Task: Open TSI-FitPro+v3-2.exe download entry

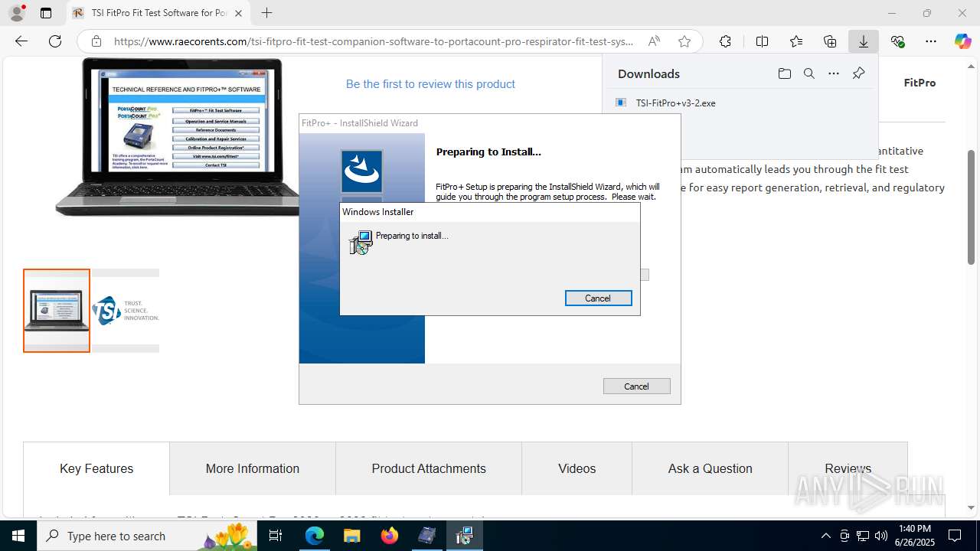Action: point(675,103)
